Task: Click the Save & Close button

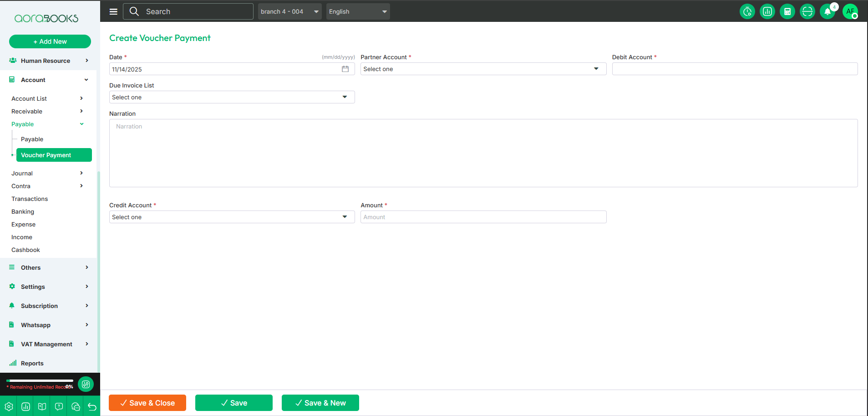Action: [x=147, y=403]
